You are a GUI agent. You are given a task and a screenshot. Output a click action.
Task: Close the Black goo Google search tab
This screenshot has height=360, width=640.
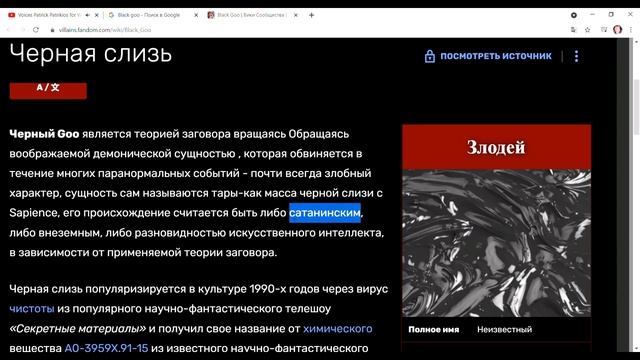196,15
